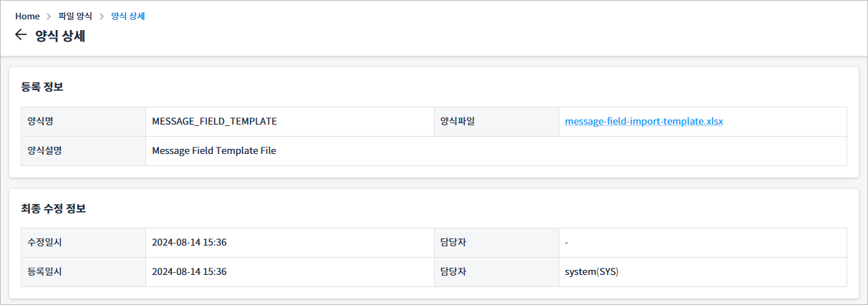Click the 양식파일 label cell
The width and height of the screenshot is (868, 305).
point(496,122)
